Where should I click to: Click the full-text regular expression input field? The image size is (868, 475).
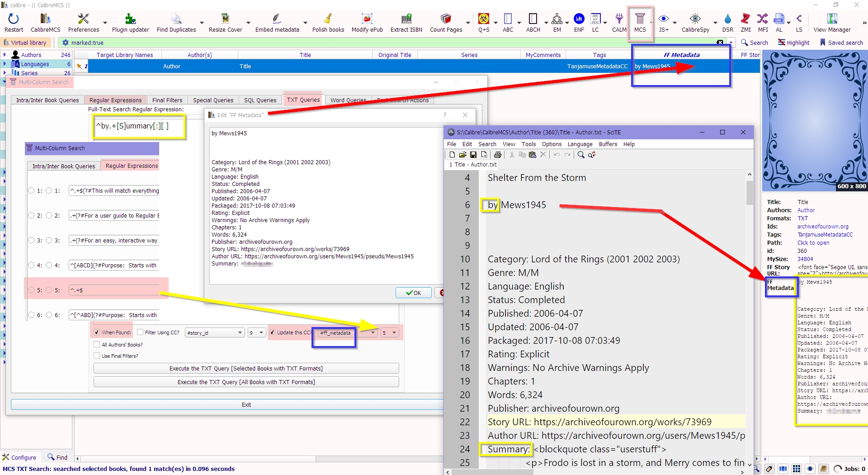coord(139,127)
